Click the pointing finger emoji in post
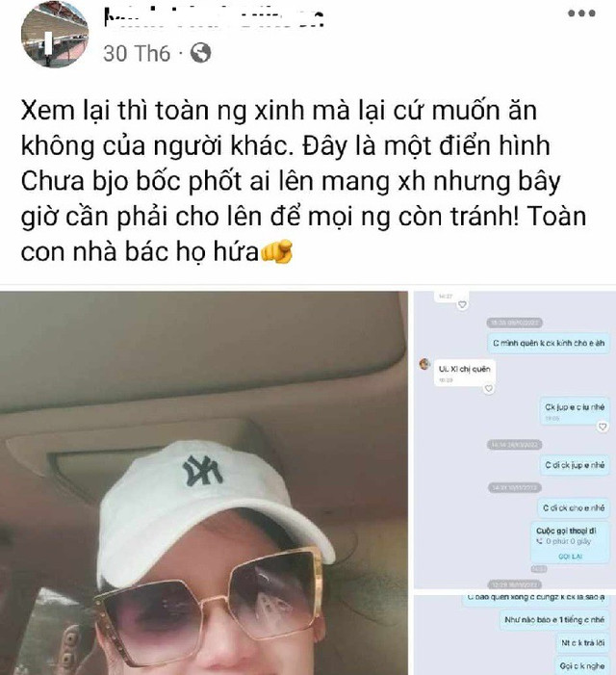616x675 pixels. coord(276,251)
